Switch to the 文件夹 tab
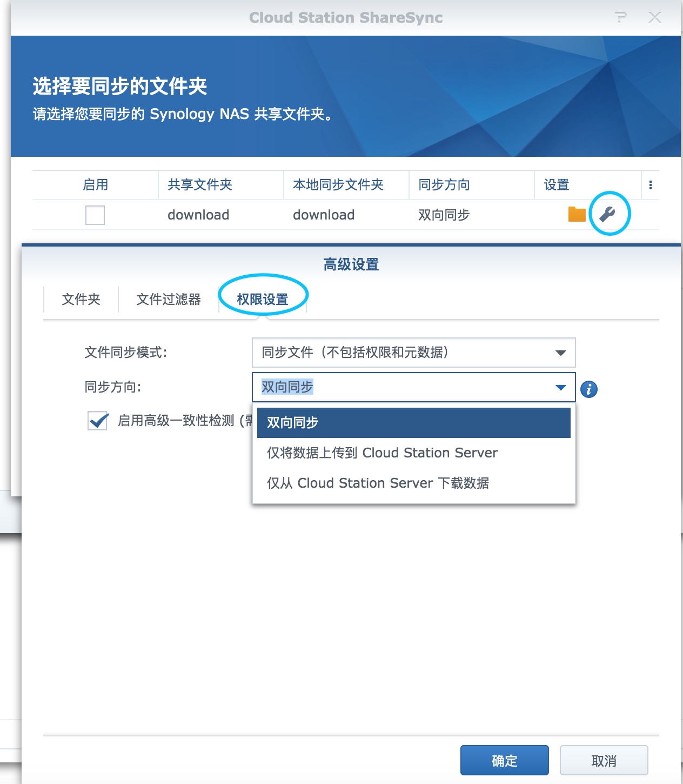This screenshot has height=784, width=683. [x=81, y=299]
